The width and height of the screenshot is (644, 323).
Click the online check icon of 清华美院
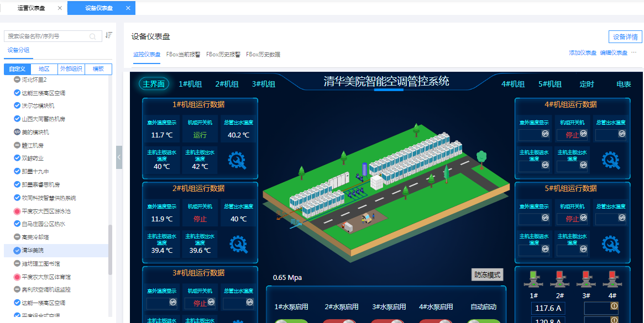pyautogui.click(x=17, y=250)
